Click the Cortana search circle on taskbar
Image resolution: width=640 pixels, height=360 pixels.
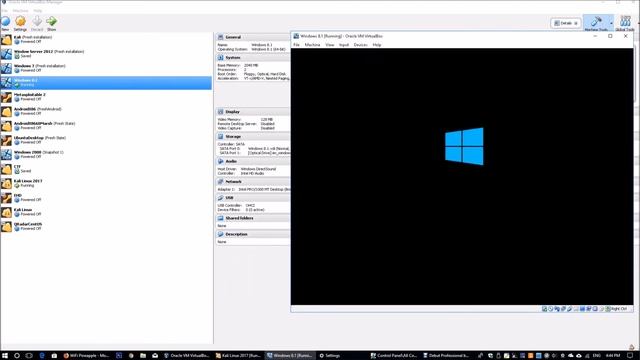(17, 356)
